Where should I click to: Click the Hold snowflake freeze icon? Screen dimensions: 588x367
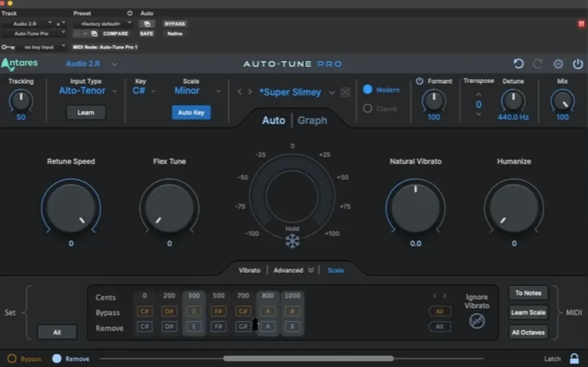click(x=292, y=241)
